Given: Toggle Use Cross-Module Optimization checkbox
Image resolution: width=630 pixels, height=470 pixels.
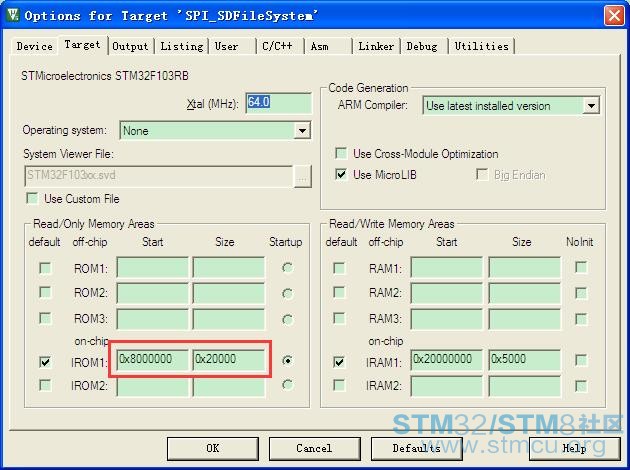Looking at the screenshot, I should coord(341,153).
